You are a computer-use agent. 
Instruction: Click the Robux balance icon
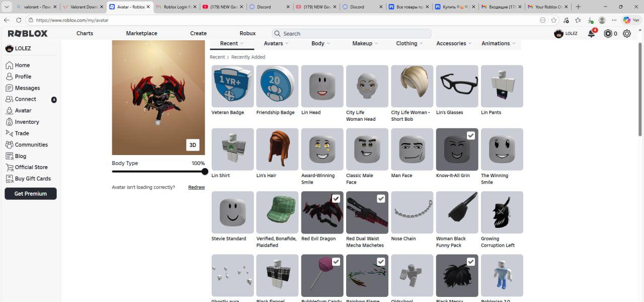[608, 34]
